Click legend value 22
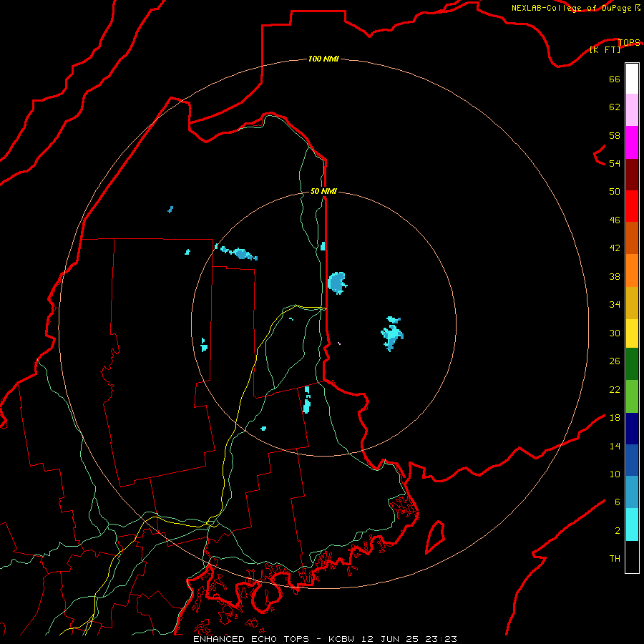The width and height of the screenshot is (644, 644). tap(615, 389)
